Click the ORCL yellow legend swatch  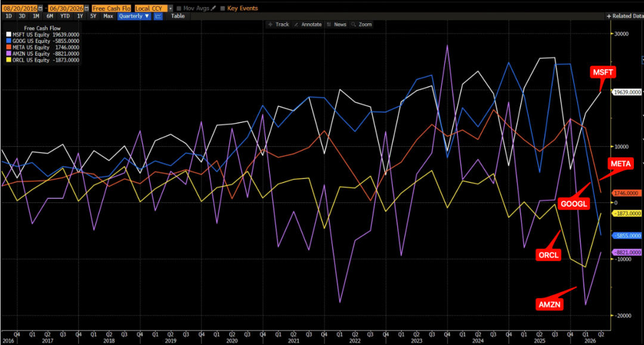7,60
